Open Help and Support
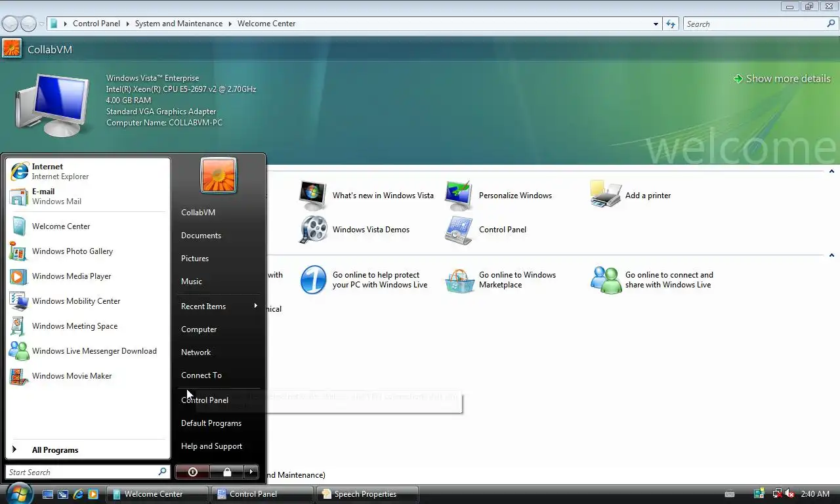Image resolution: width=840 pixels, height=504 pixels. tap(219, 446)
